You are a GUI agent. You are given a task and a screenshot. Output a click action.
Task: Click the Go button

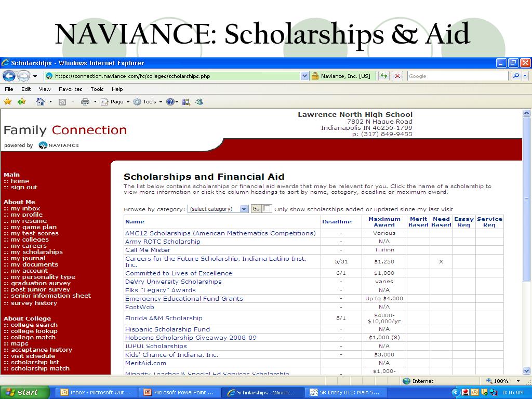(x=256, y=209)
